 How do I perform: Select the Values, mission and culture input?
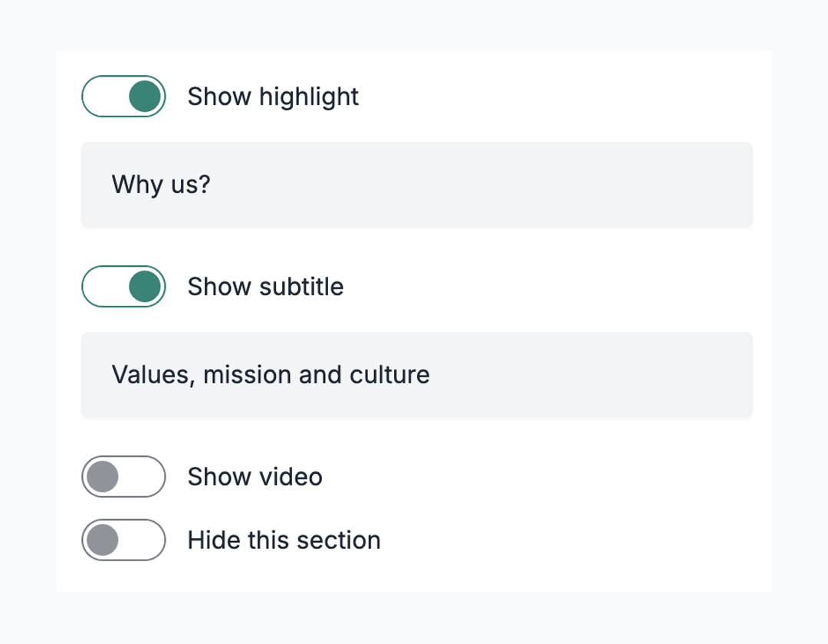coord(416,374)
